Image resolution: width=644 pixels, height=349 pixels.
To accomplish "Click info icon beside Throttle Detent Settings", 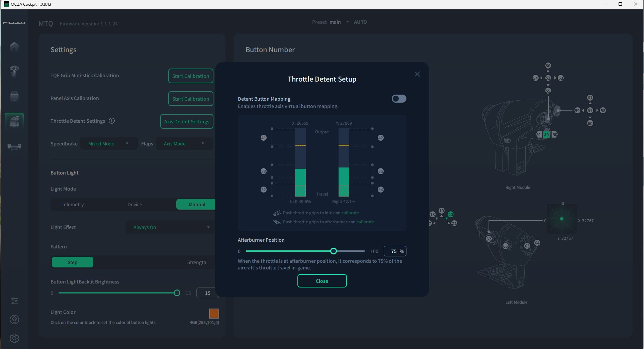I will (x=112, y=121).
